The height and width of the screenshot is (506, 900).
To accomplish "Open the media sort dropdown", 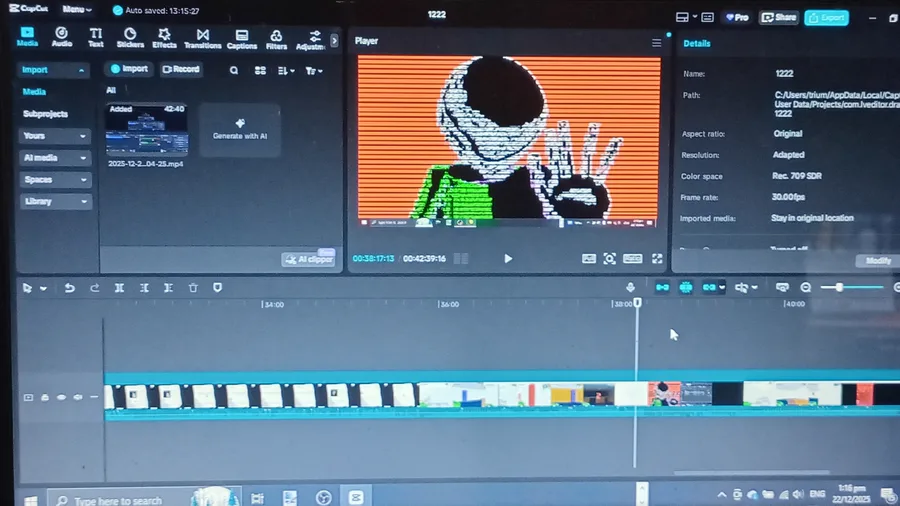I will point(286,71).
